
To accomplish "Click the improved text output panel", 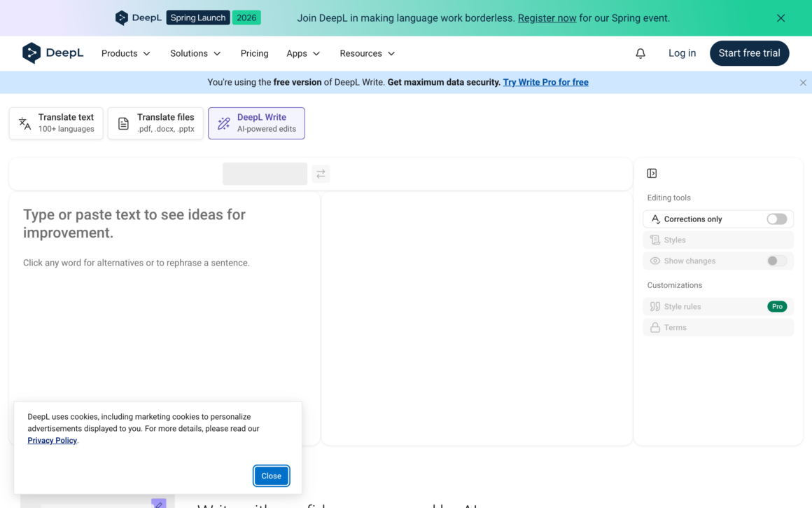I will 477,318.
